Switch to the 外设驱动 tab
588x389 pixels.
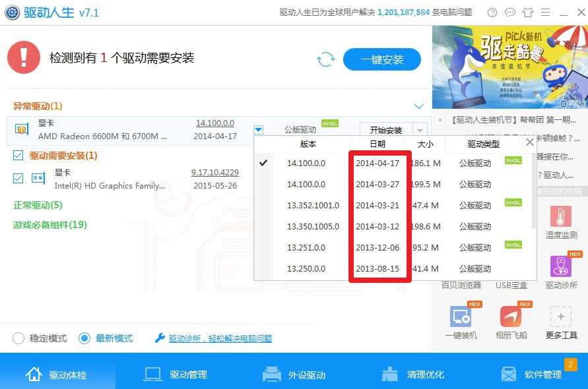pos(294,374)
